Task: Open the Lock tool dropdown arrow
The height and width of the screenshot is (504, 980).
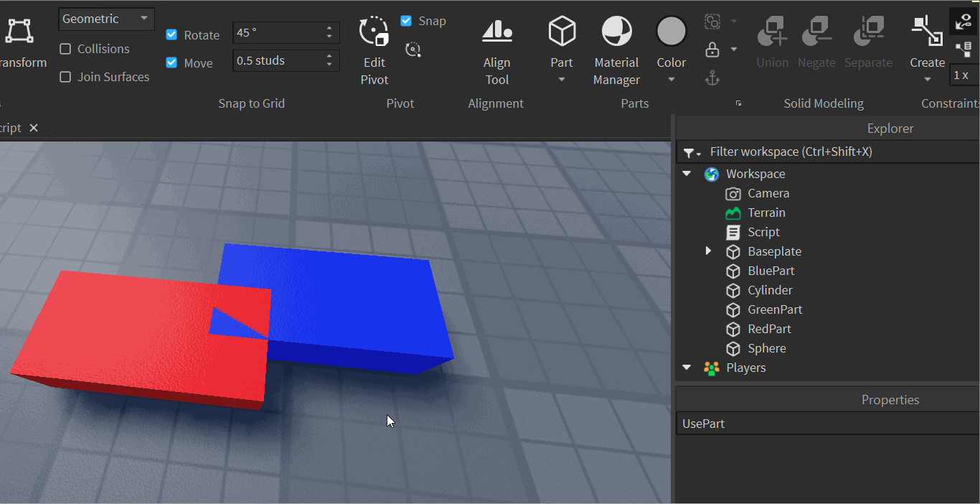Action: coord(733,50)
